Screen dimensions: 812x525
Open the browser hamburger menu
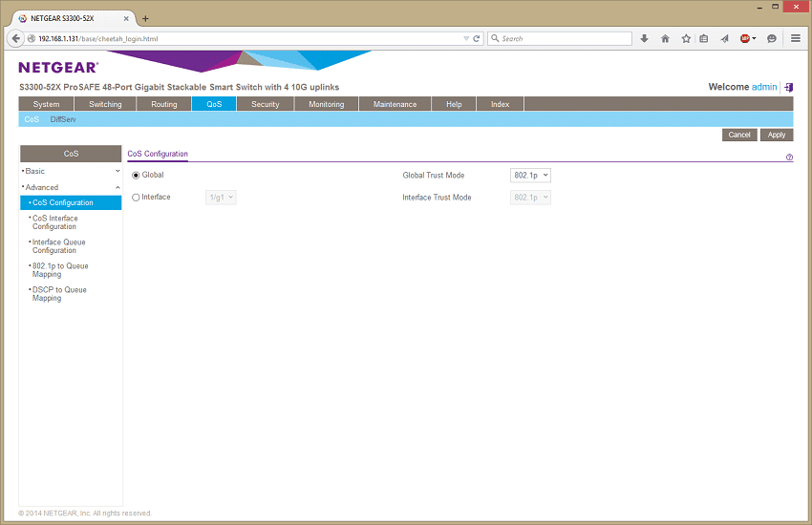[x=796, y=38]
